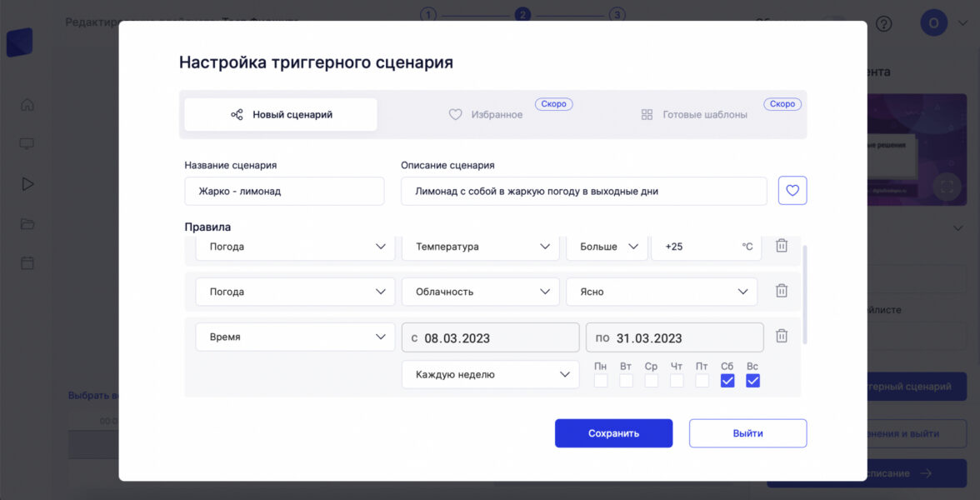The height and width of the screenshot is (500, 980).
Task: Click the heart favorite icon button
Action: pos(792,191)
